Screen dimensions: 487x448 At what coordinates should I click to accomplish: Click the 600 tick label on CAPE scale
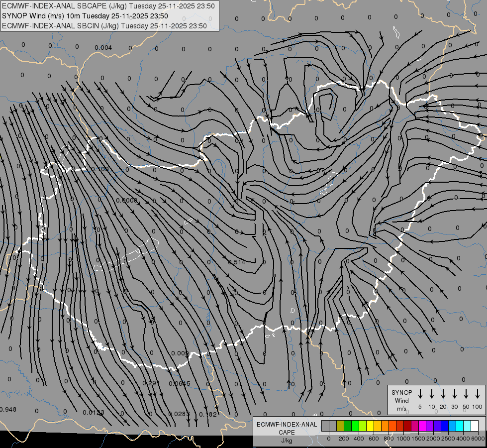pos(374,439)
